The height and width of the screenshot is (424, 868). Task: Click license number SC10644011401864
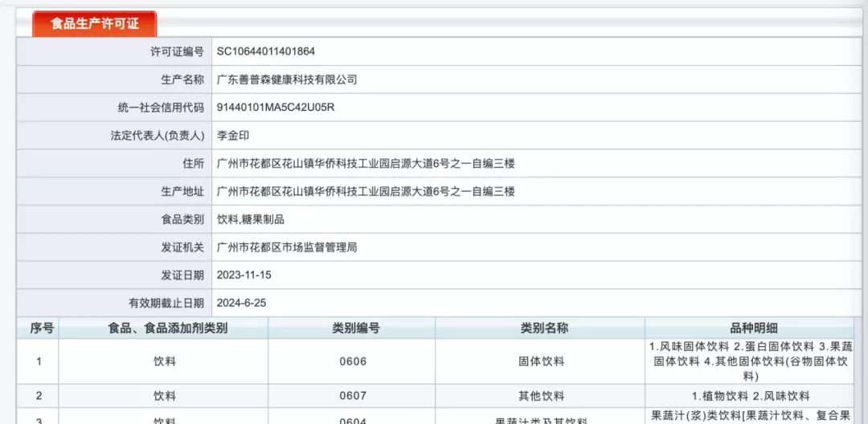pos(266,52)
